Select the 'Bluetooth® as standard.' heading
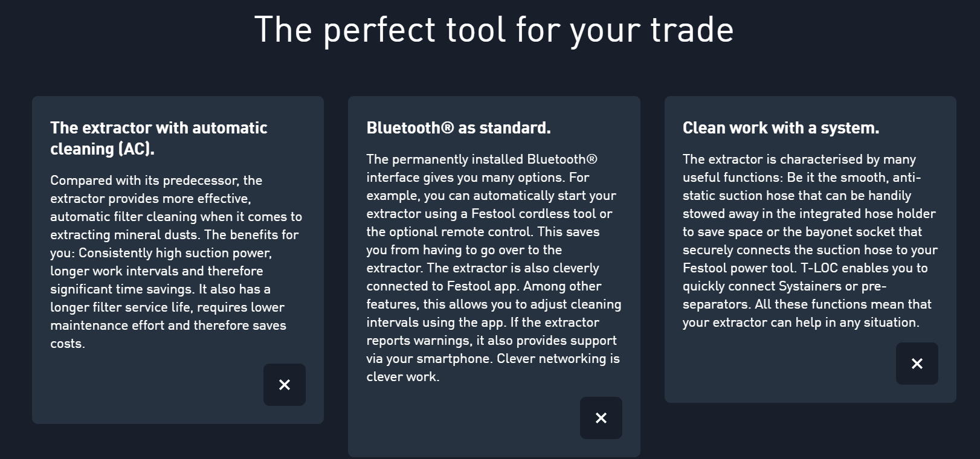The image size is (980, 459). [459, 128]
